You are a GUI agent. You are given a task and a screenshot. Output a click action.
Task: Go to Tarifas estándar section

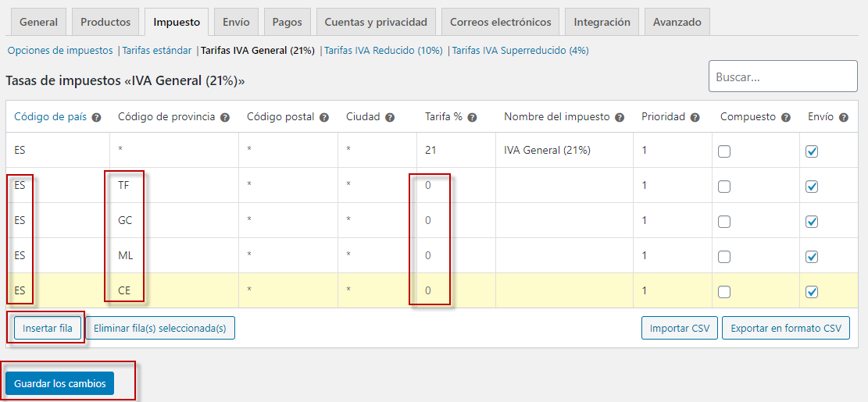click(x=157, y=50)
